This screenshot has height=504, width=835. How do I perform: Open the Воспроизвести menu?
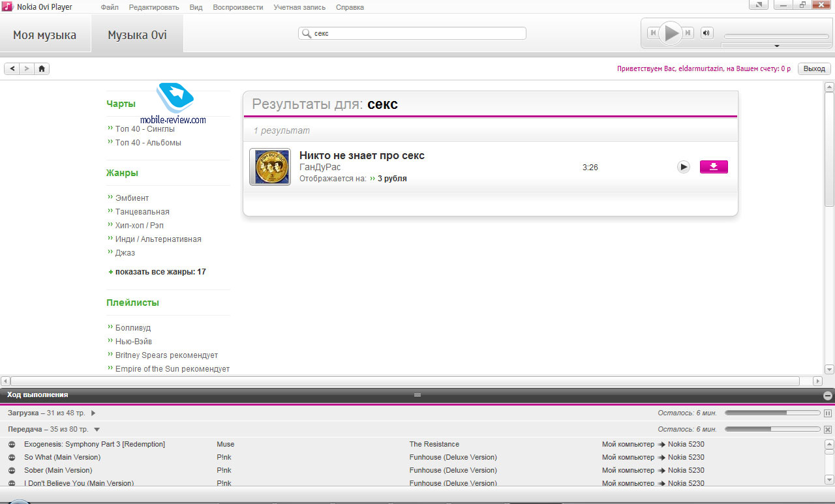[237, 7]
